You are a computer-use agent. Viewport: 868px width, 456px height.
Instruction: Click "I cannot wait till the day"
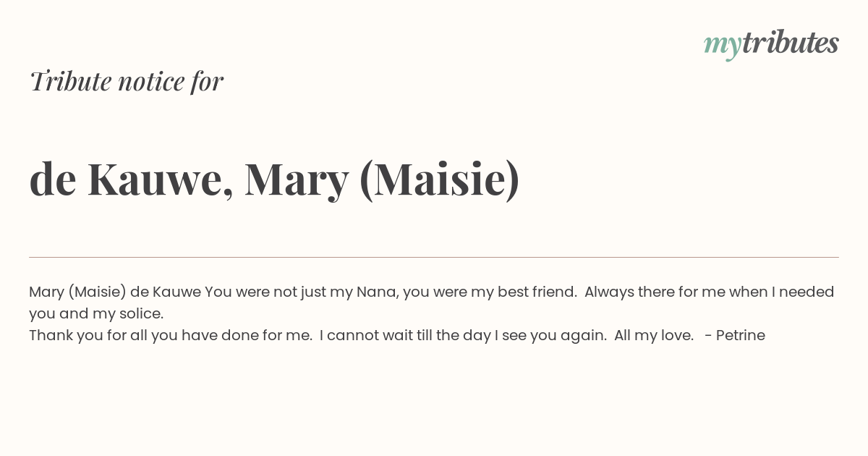tap(405, 335)
